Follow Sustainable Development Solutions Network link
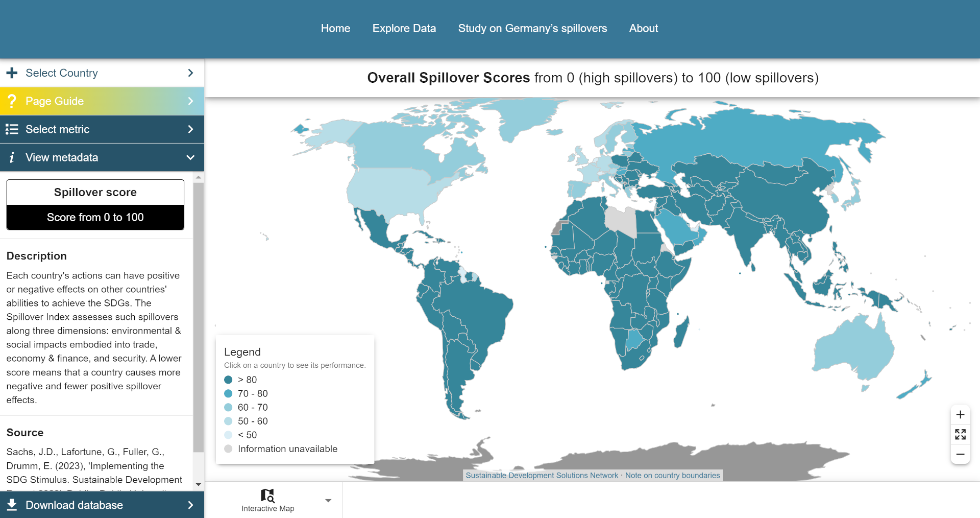The image size is (980, 518). tap(542, 476)
